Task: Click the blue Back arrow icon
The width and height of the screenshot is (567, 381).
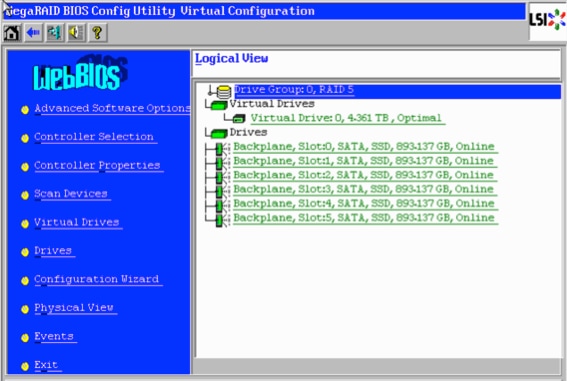Action: (33, 33)
